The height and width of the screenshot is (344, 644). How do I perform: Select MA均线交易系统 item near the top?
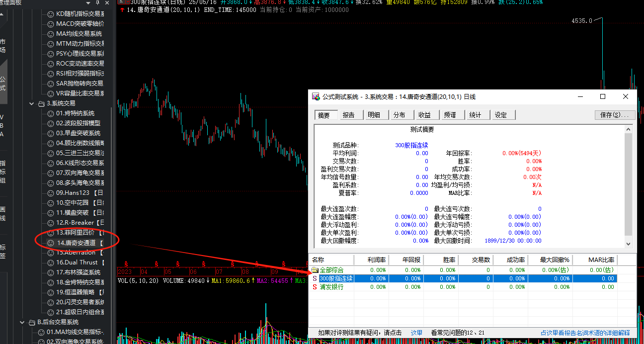pos(79,34)
